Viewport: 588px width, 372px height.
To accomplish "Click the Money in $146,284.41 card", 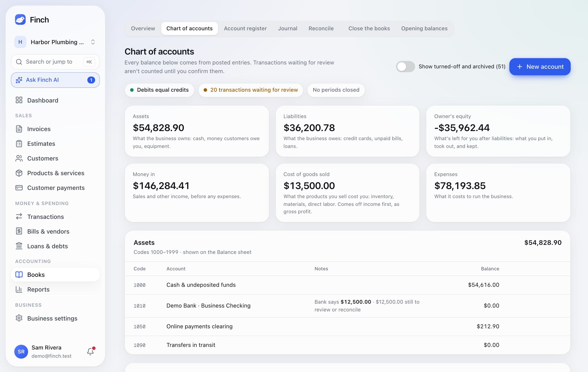I will point(197,192).
